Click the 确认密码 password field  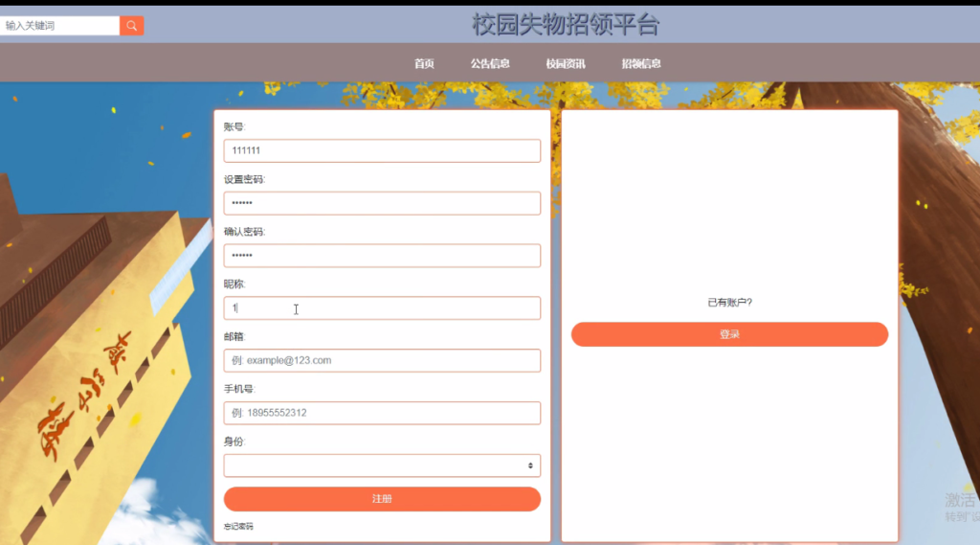pyautogui.click(x=382, y=256)
